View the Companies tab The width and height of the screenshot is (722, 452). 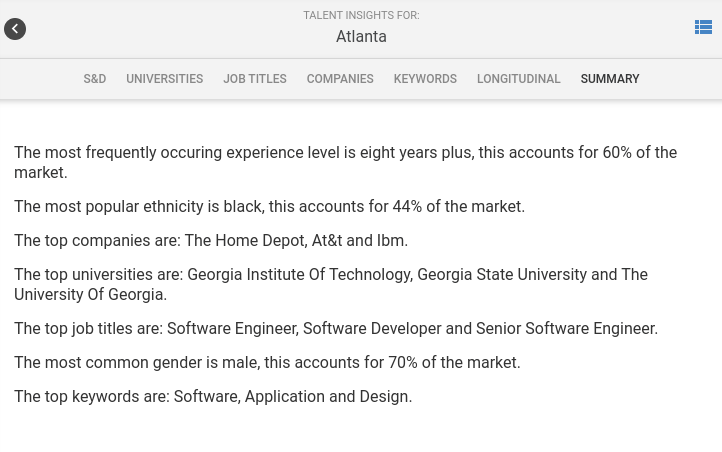[x=340, y=79]
